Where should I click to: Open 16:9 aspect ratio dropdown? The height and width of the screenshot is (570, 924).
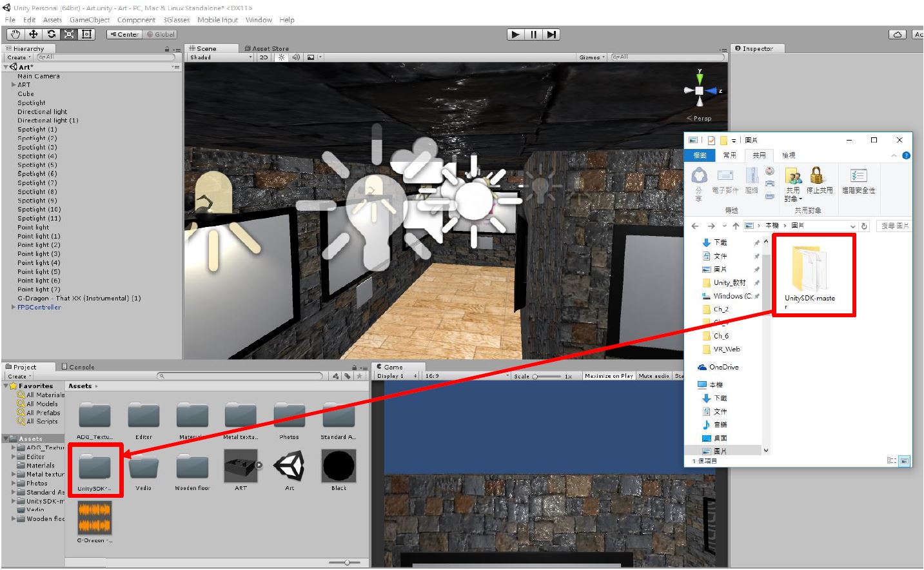[466, 376]
